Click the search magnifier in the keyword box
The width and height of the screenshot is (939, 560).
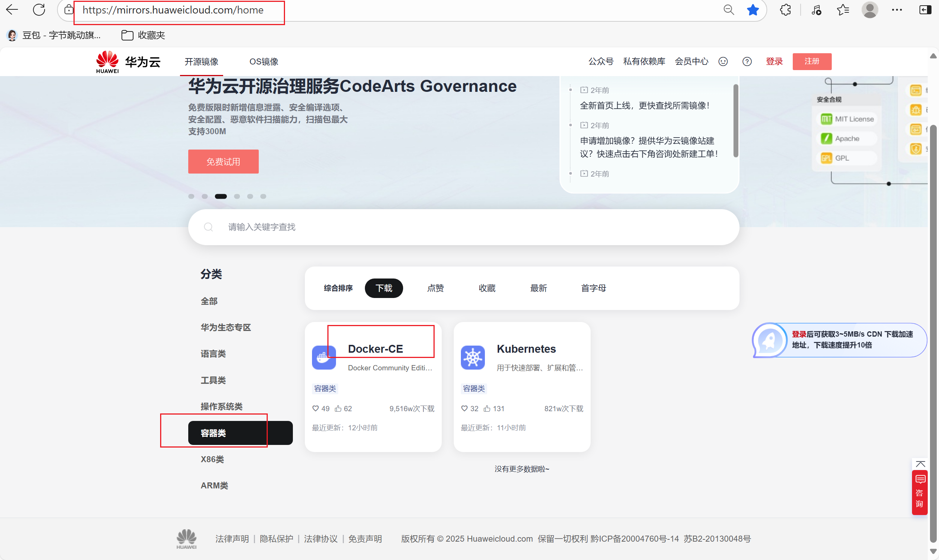208,227
